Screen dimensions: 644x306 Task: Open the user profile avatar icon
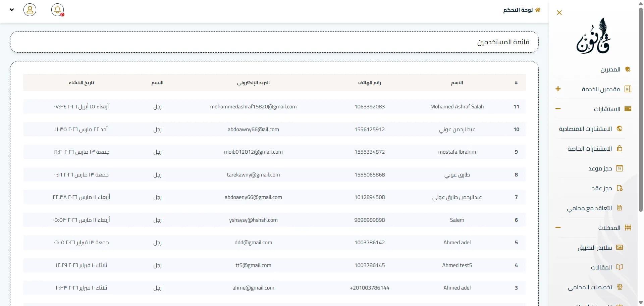(30, 10)
